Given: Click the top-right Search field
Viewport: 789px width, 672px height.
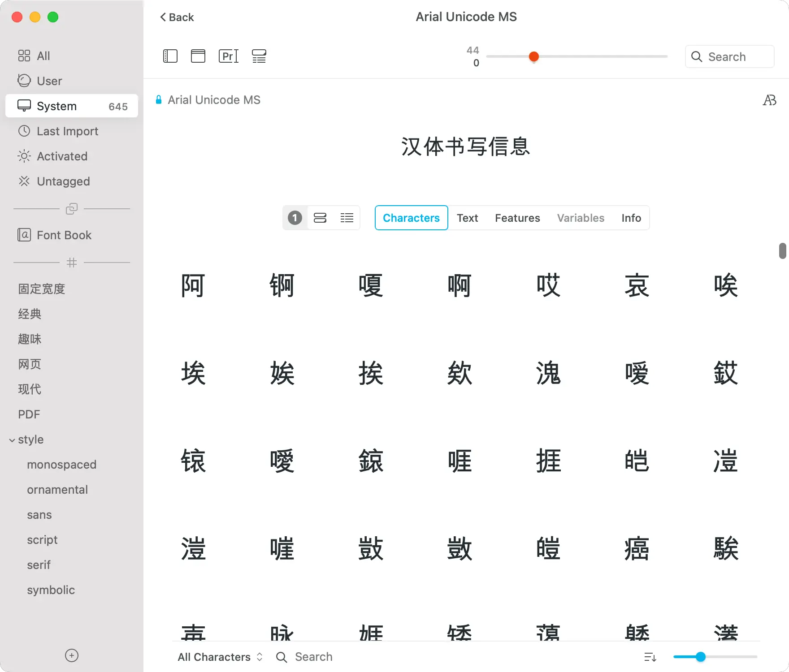Looking at the screenshot, I should point(729,56).
